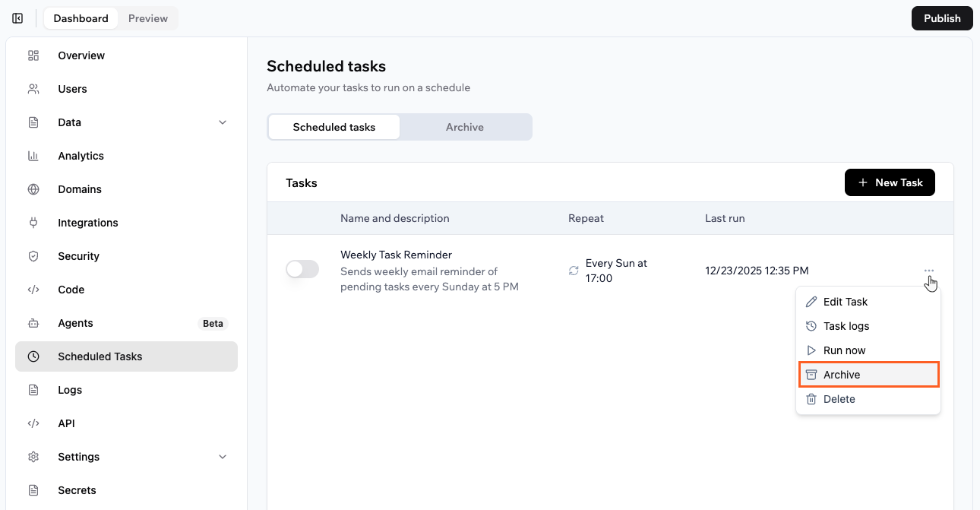The height and width of the screenshot is (510, 980).
Task: Toggle the Weekly Task Reminder schedule off
Action: point(302,270)
